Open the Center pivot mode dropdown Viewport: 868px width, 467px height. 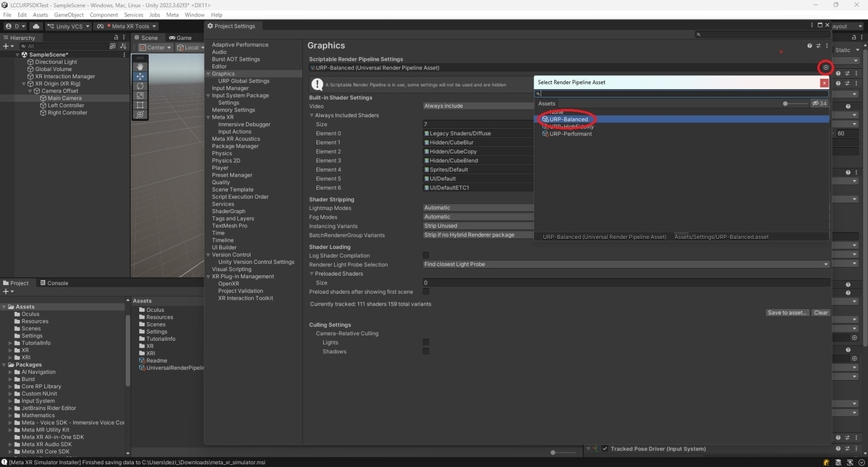click(x=155, y=48)
